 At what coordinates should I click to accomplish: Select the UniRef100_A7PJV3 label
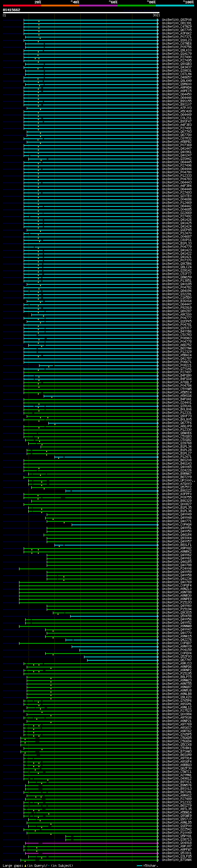[177, 108]
